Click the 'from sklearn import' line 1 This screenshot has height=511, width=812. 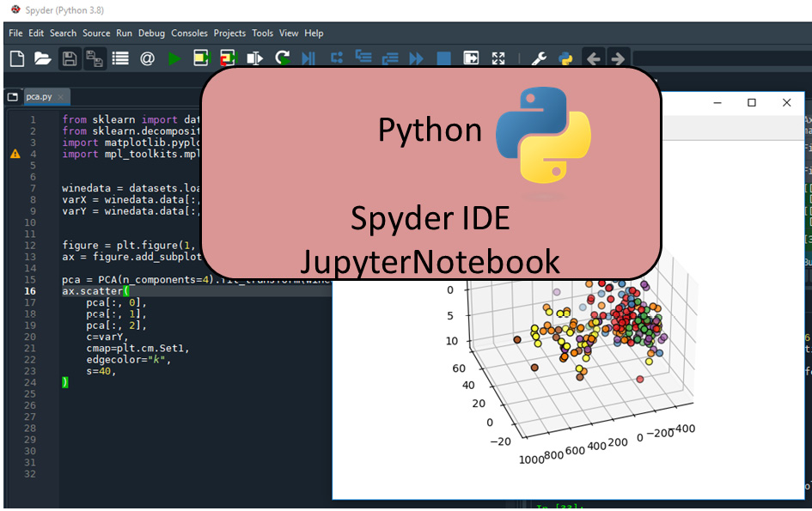pos(131,119)
